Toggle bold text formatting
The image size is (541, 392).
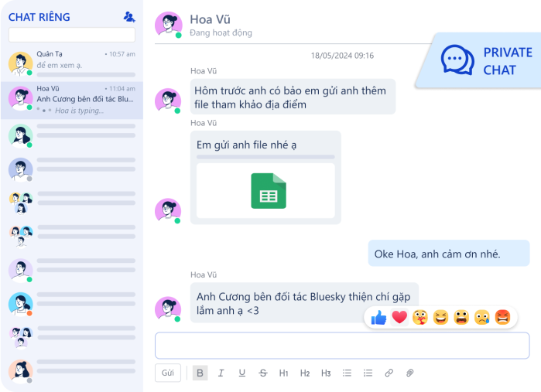(x=200, y=373)
